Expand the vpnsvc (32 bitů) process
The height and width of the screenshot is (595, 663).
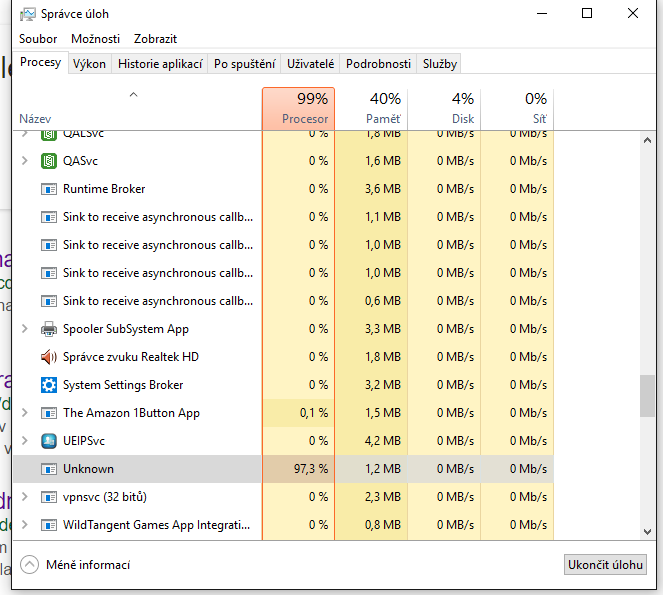point(25,497)
